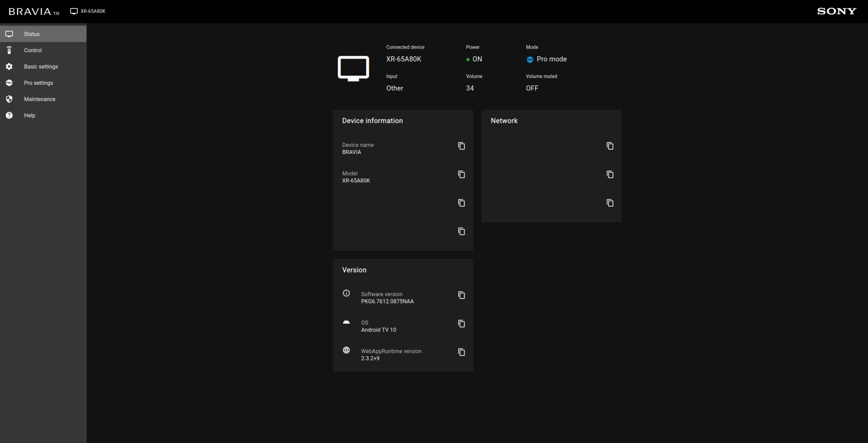Copy the WebAppRuntime version value

pyautogui.click(x=461, y=352)
